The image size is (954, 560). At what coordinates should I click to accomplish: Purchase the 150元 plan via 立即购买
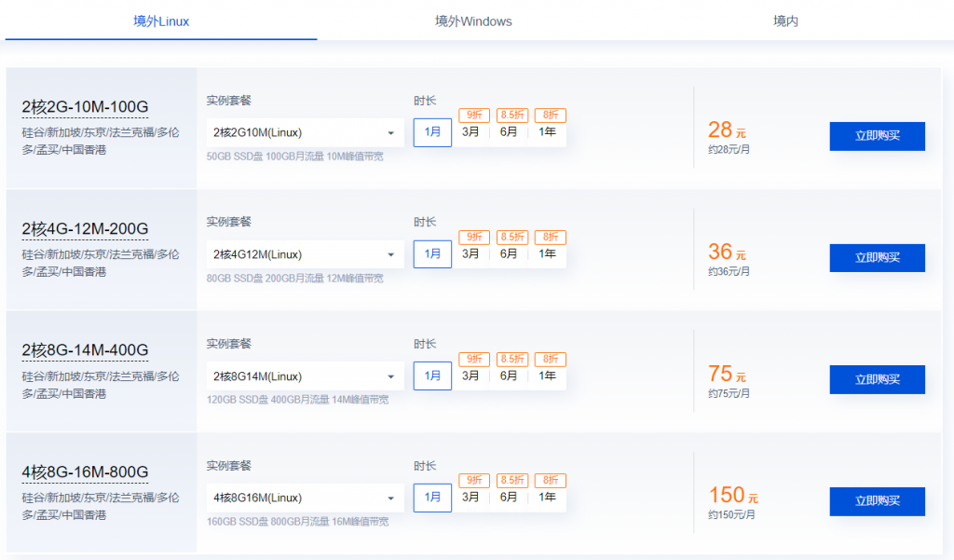click(x=877, y=501)
